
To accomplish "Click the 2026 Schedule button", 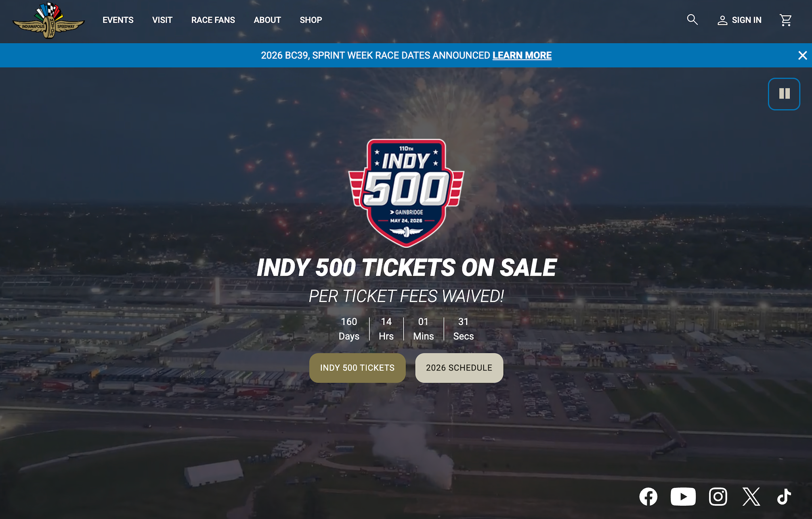I will pos(459,368).
